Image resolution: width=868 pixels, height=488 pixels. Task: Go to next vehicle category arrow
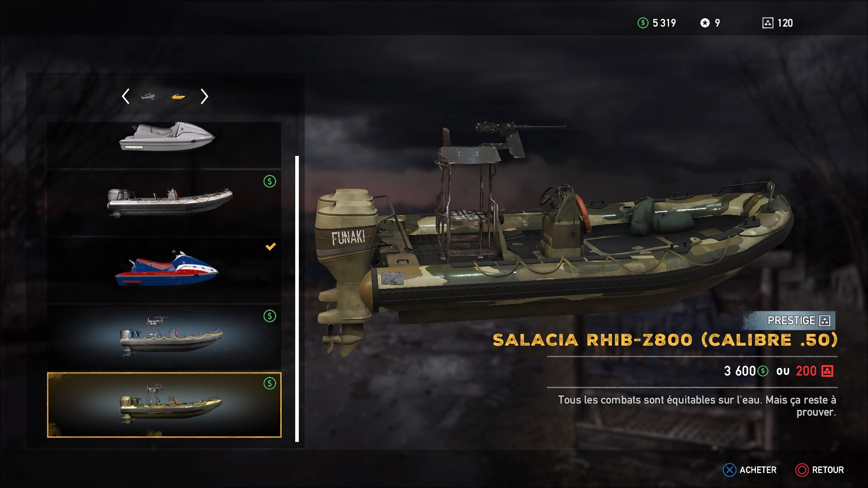pos(204,96)
